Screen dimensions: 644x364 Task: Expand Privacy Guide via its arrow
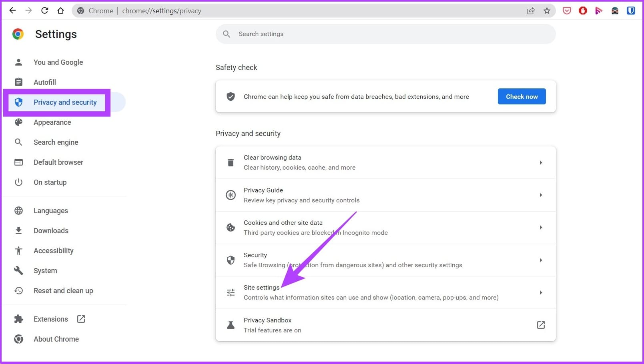pos(541,195)
